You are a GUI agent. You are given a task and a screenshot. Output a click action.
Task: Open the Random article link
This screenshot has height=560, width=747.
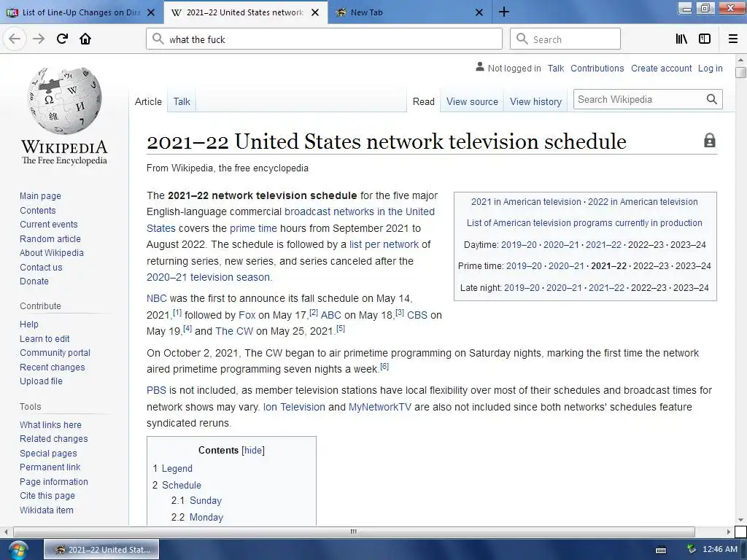click(50, 238)
